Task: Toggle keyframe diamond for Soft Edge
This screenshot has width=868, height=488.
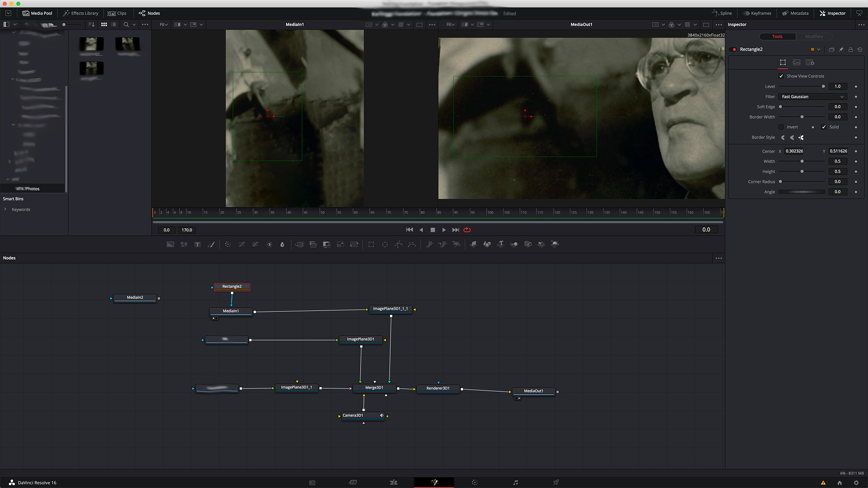Action: tap(856, 107)
